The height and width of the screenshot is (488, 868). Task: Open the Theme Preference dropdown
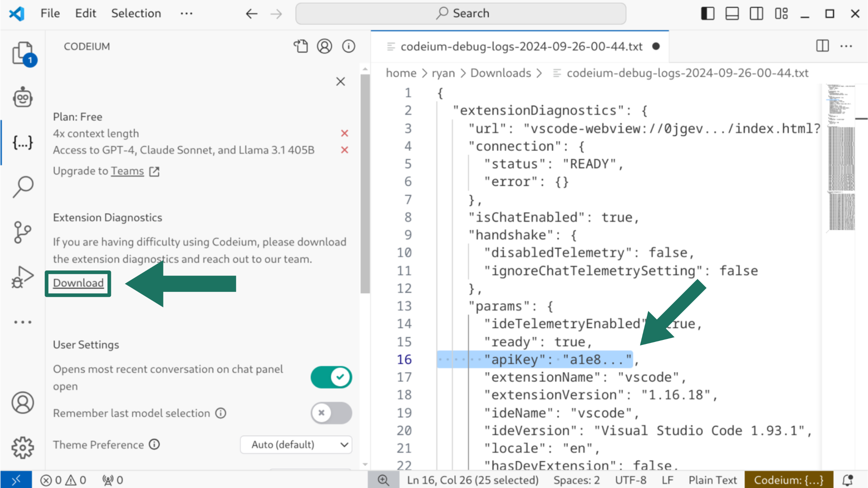coord(296,445)
